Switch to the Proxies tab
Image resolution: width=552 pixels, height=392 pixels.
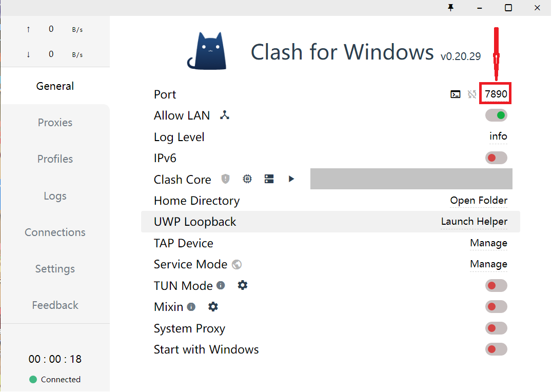[55, 123]
